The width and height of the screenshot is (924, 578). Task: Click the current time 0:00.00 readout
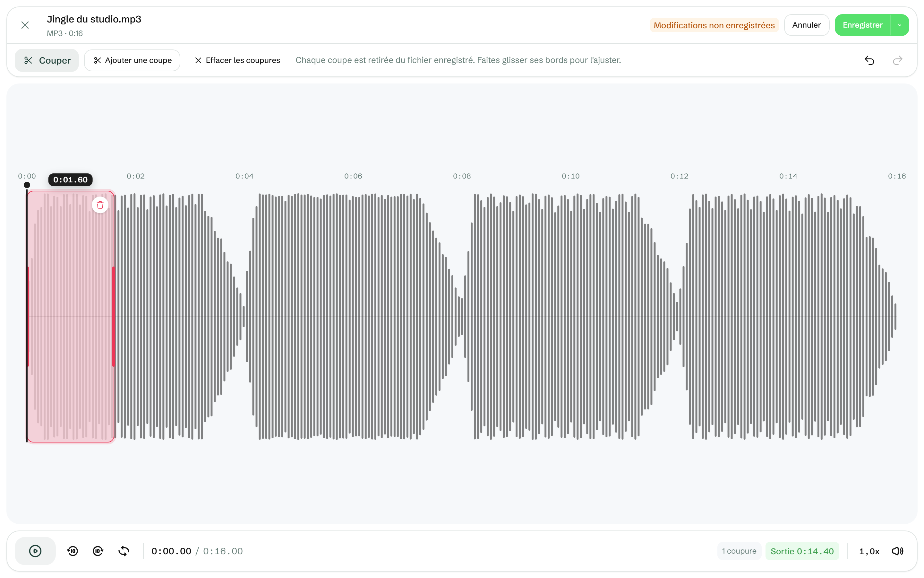coord(171,551)
